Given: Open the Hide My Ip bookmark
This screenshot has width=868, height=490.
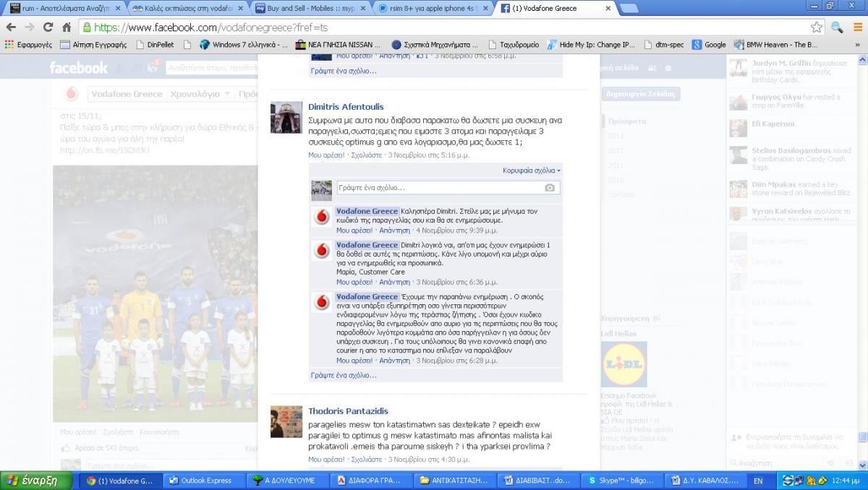Looking at the screenshot, I should coord(591,44).
